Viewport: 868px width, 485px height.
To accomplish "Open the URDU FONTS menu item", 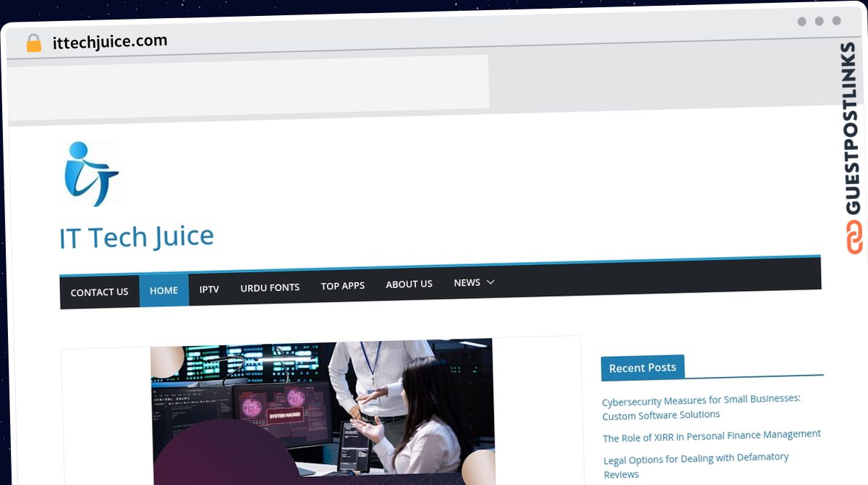I will pos(270,287).
